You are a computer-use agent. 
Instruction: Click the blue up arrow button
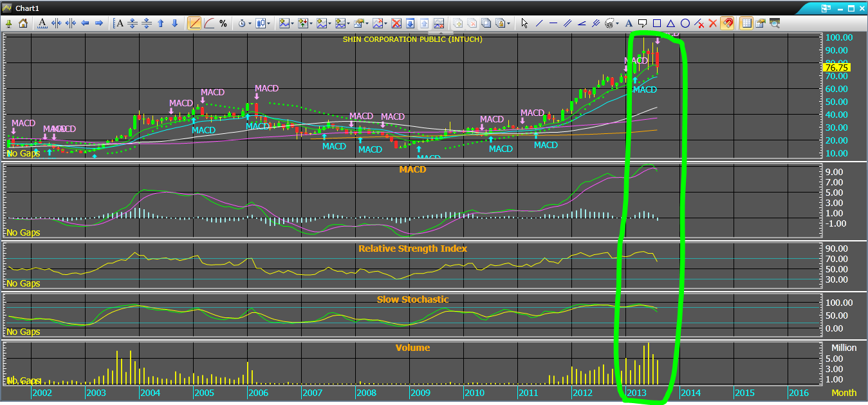click(x=161, y=23)
